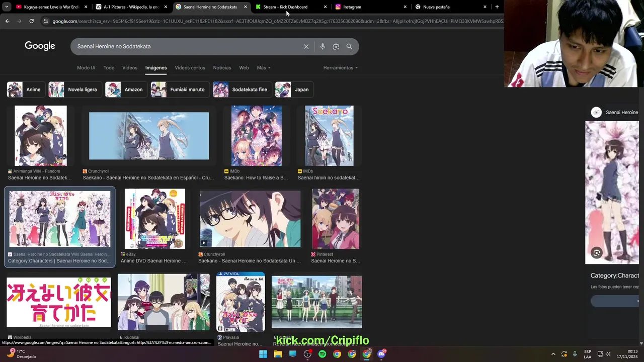This screenshot has width=644, height=362.
Task: Open the Playasia PS Vita cover image
Action: pos(240,302)
